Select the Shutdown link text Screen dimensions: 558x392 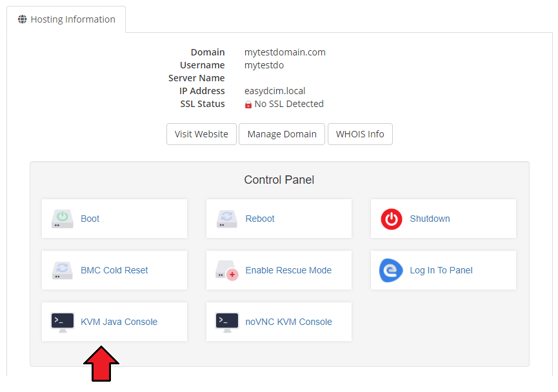tap(430, 219)
